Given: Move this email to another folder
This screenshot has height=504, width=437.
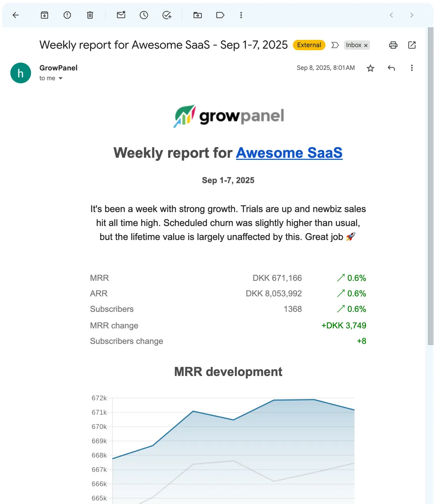Looking at the screenshot, I should (x=197, y=15).
